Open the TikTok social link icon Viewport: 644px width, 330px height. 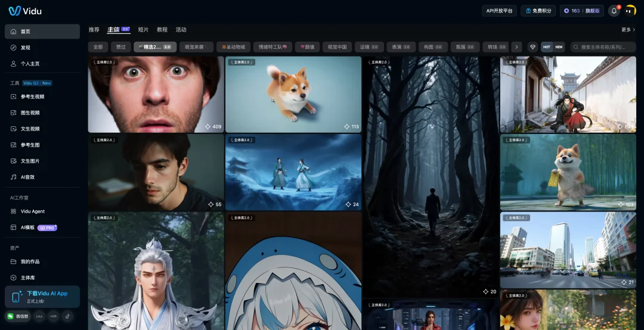point(67,316)
